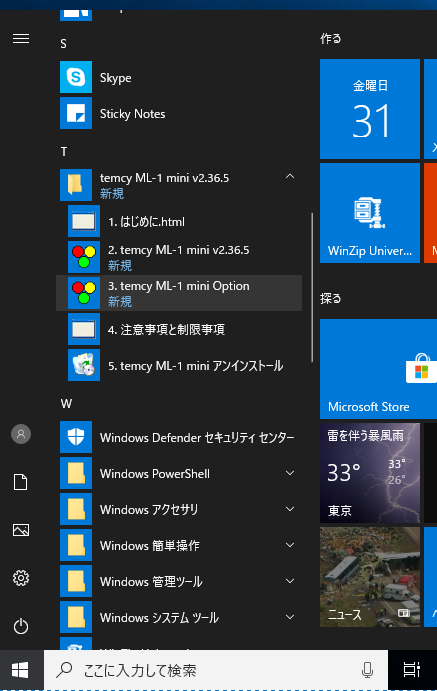437x691 pixels.
Task: Jump using the S letter header
Action: pyautogui.click(x=63, y=44)
